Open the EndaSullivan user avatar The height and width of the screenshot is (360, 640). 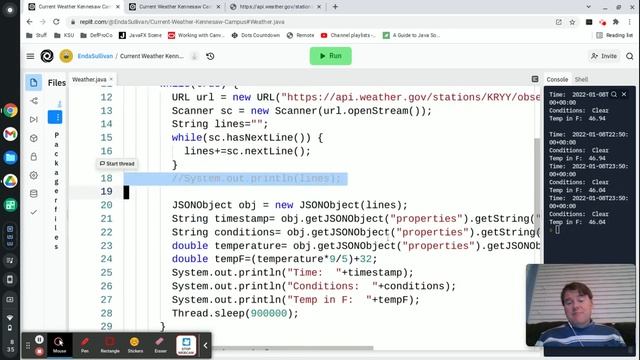tap(66, 56)
